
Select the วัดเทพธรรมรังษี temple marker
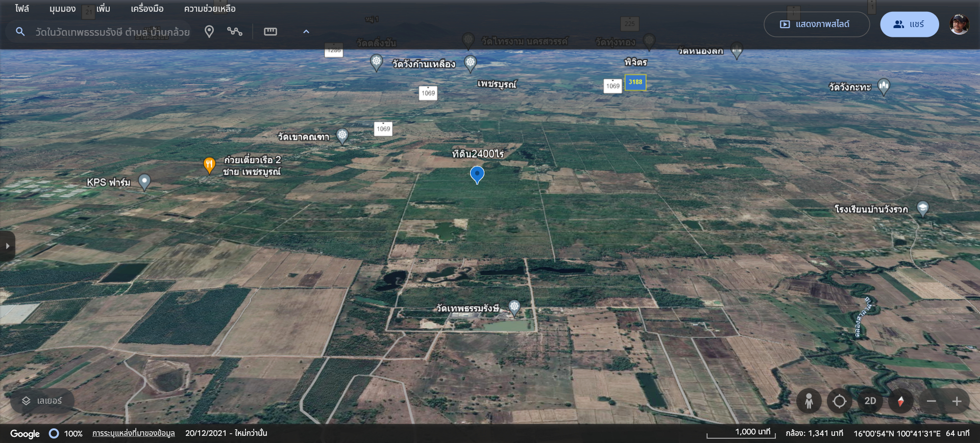(514, 307)
